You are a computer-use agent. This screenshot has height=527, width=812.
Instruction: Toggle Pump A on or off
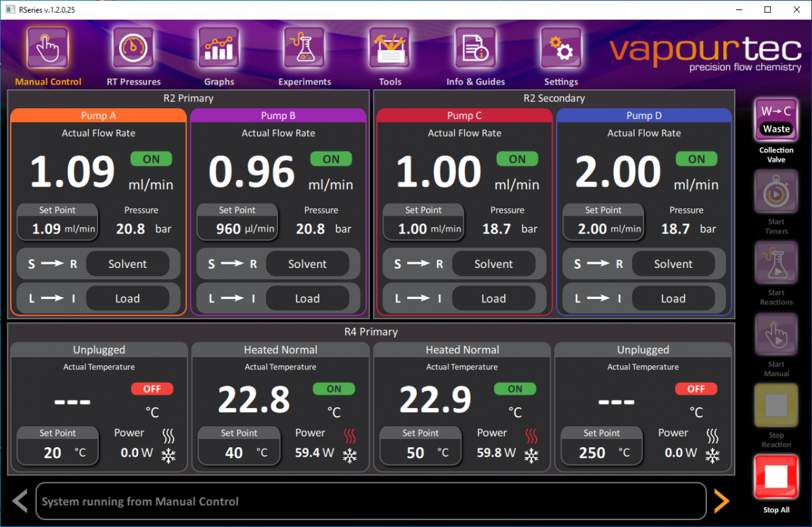pos(151,159)
